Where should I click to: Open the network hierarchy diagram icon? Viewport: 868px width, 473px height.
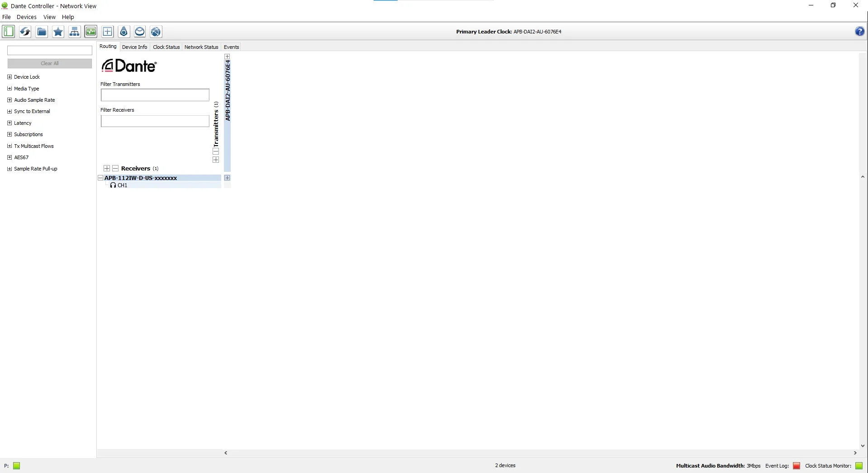click(x=75, y=32)
